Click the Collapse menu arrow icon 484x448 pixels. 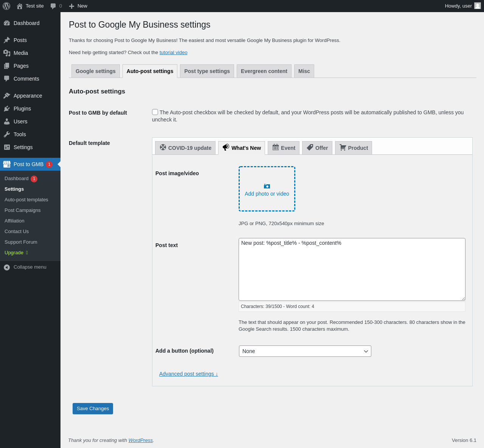(x=7, y=267)
